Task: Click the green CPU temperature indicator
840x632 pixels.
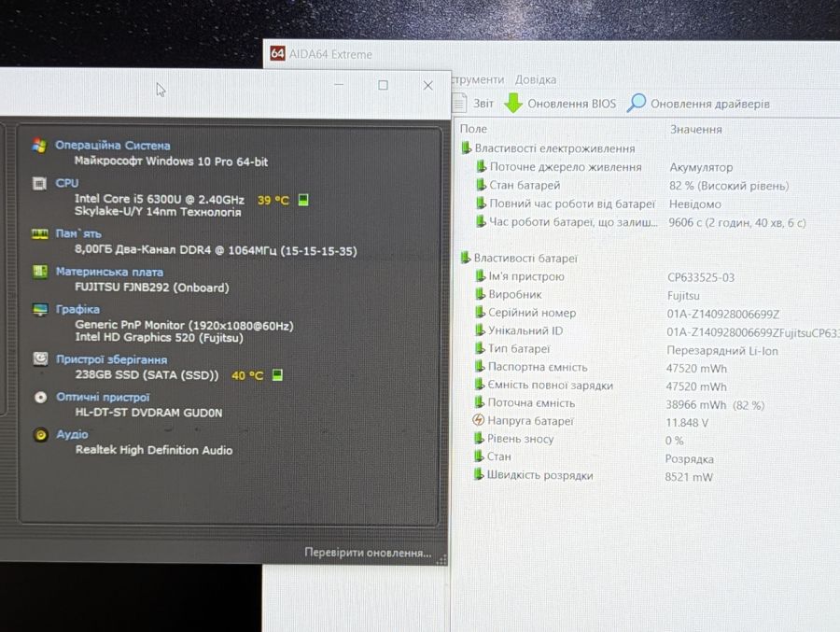Action: pos(303,200)
